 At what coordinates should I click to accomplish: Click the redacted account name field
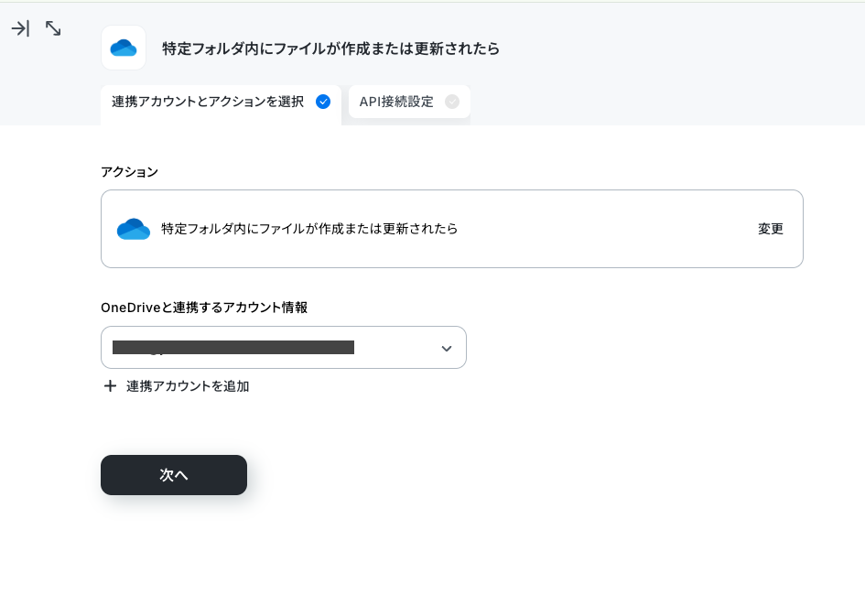[x=233, y=348]
